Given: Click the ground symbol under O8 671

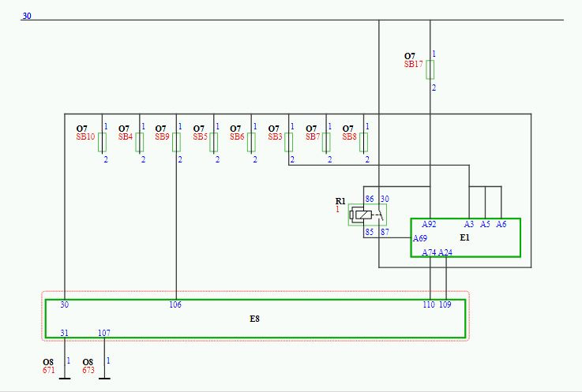Looking at the screenshot, I should 65,379.
